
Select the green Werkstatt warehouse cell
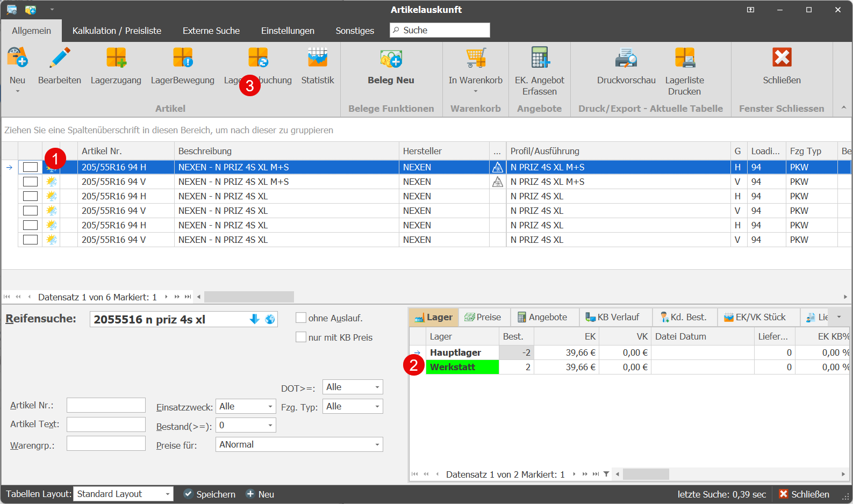462,367
